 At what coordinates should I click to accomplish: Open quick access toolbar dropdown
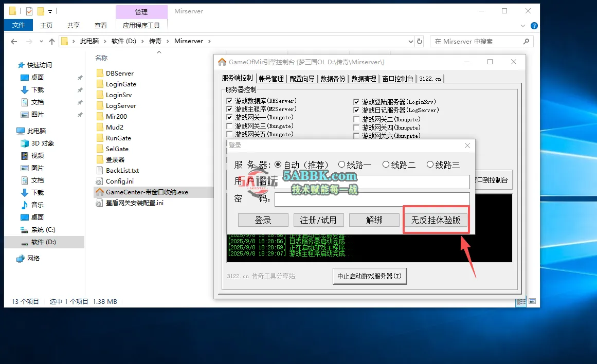[x=50, y=11]
